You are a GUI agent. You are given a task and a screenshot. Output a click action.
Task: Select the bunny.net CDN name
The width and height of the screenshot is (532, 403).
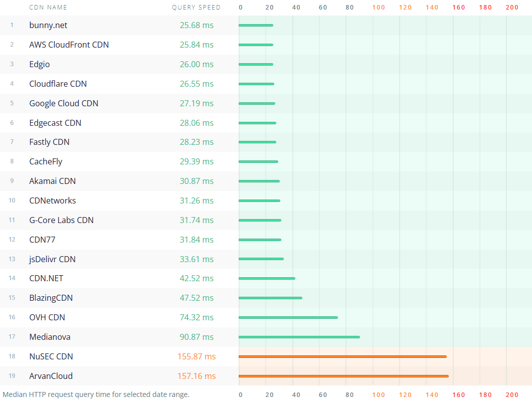pyautogui.click(x=48, y=25)
